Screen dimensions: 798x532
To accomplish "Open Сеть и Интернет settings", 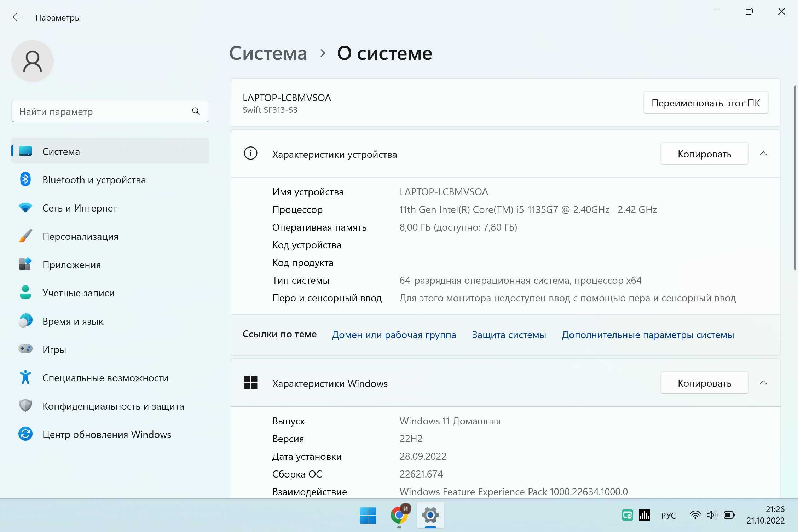I will [x=110, y=208].
